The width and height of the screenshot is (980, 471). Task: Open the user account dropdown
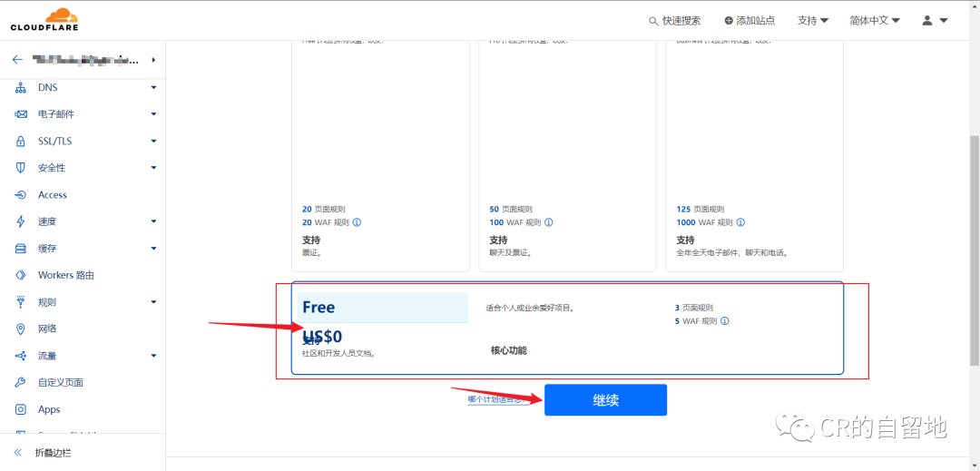[935, 20]
